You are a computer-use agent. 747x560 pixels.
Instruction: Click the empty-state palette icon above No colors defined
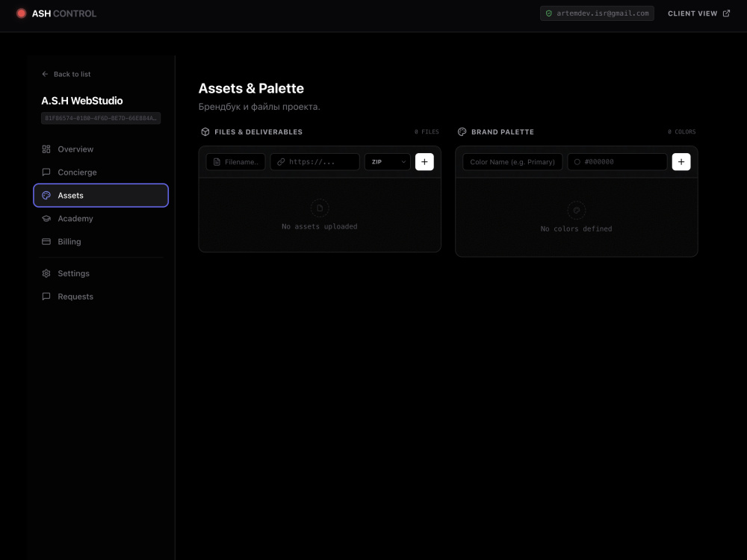pos(577,211)
